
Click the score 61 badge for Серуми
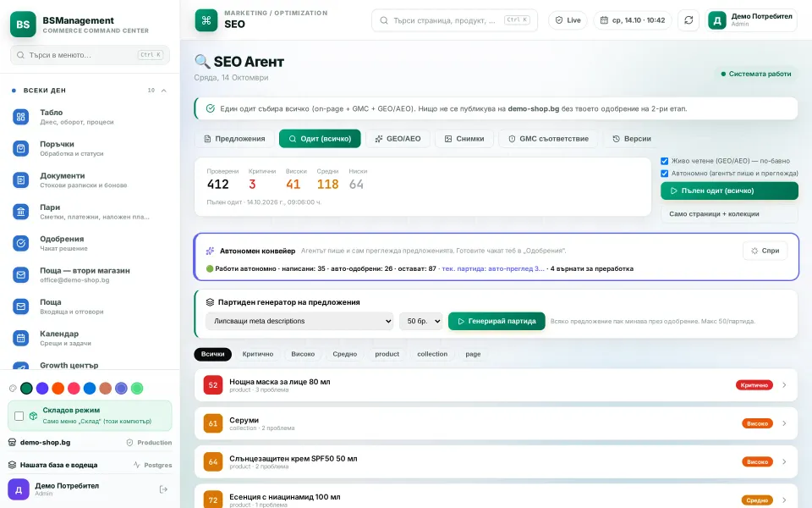coord(213,423)
